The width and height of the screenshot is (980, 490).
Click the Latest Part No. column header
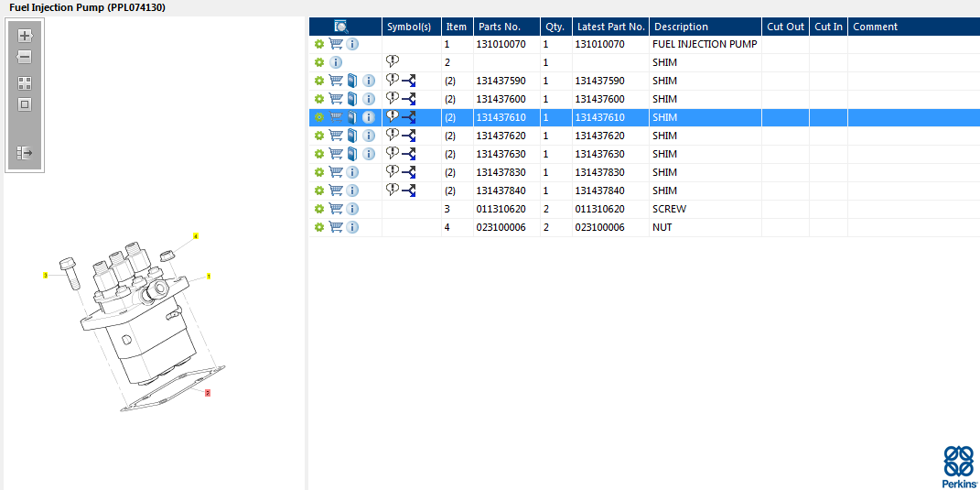click(610, 27)
